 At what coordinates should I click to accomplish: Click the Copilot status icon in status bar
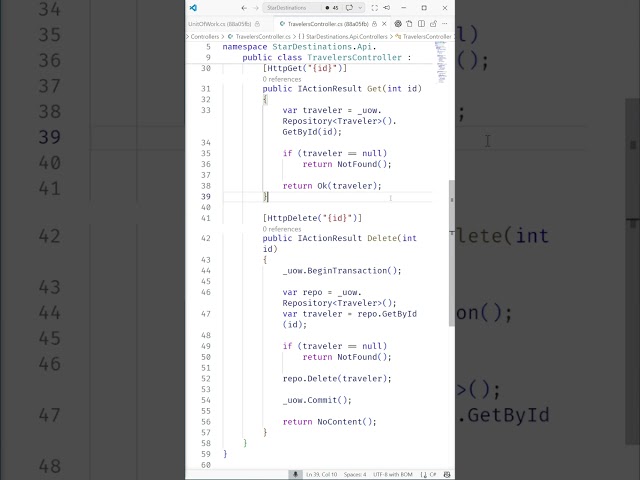click(x=447, y=474)
